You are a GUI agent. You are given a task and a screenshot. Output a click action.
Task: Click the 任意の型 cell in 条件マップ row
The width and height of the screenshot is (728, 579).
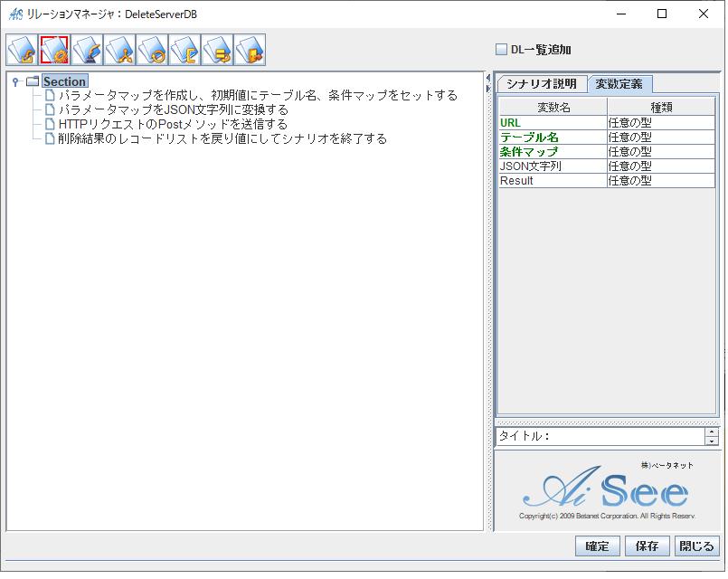click(x=661, y=151)
